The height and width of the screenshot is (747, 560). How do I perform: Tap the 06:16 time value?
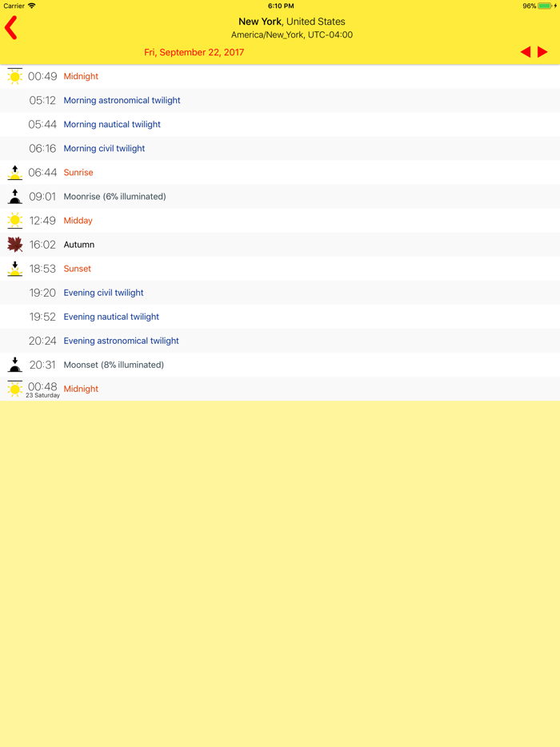point(42,148)
